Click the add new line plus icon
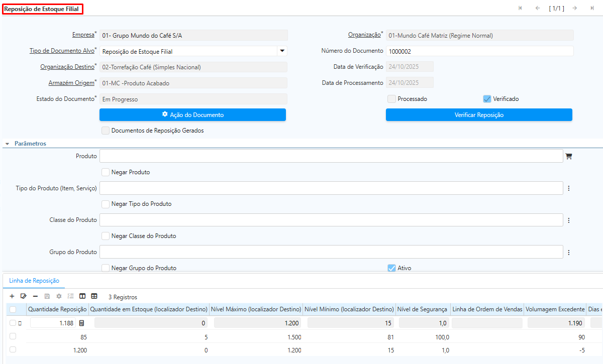The height and width of the screenshot is (364, 603). [12, 297]
